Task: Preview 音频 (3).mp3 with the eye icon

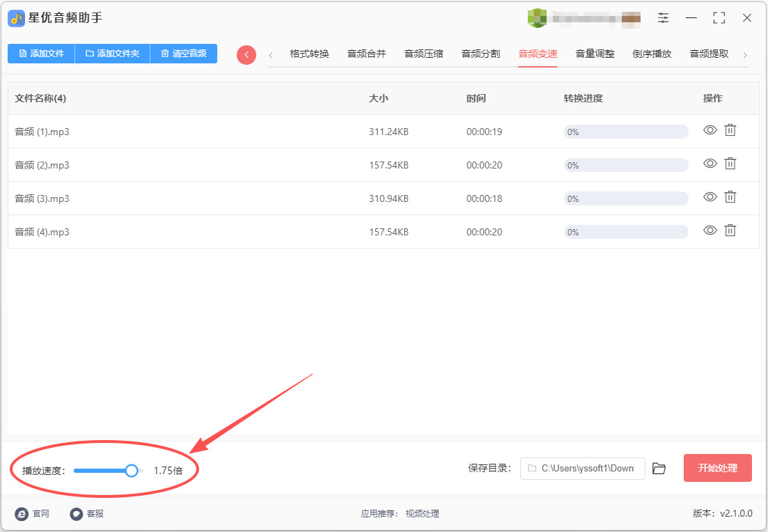Action: (710, 196)
